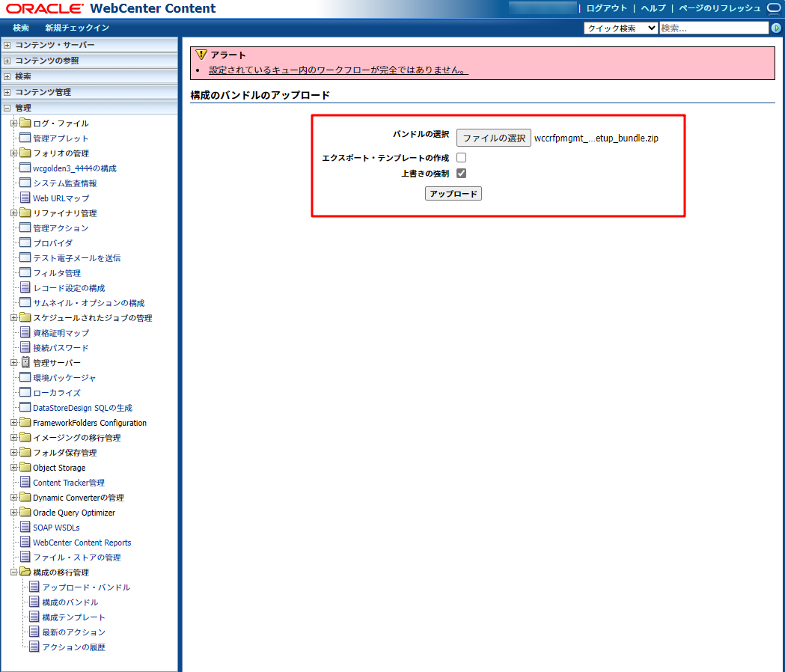Click the folder icon beside スケジュールされたジョブの管理

click(x=25, y=317)
